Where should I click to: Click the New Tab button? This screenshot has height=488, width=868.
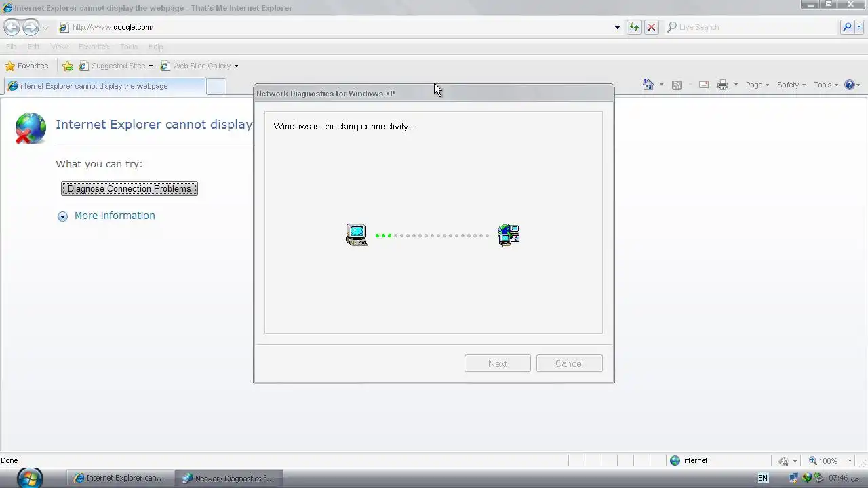(216, 87)
